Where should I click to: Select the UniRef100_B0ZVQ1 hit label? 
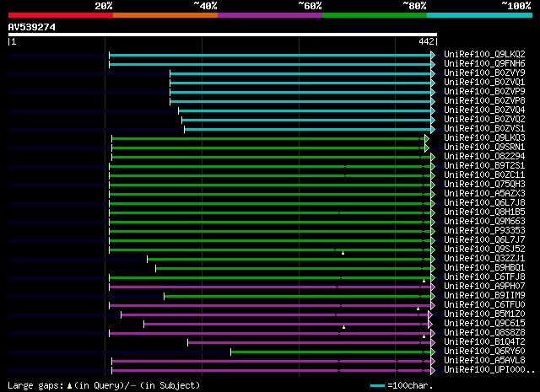(x=484, y=82)
